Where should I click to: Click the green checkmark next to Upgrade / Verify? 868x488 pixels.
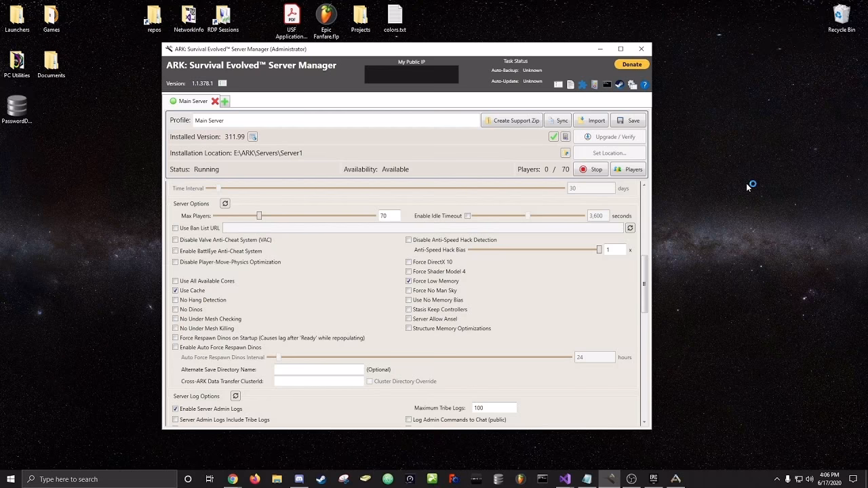tap(553, 137)
